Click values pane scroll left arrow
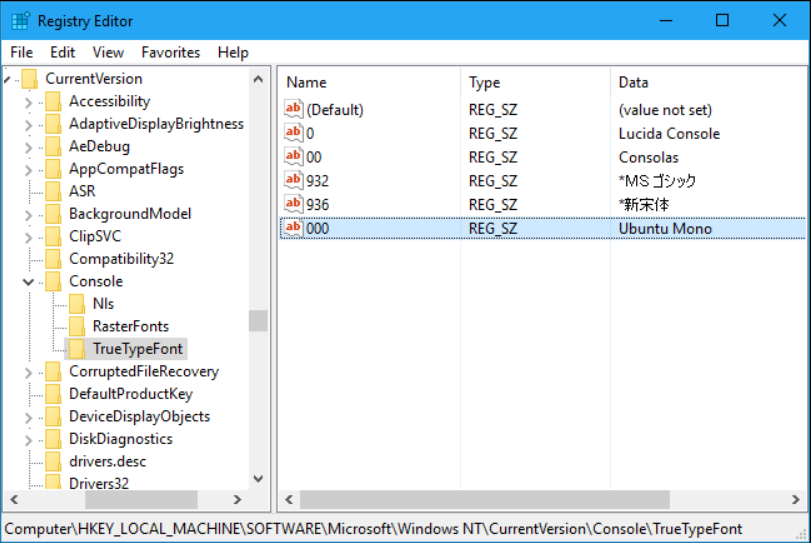This screenshot has height=543, width=811. click(x=289, y=500)
